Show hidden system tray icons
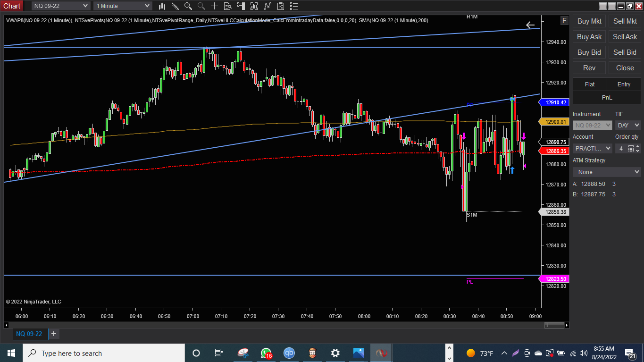644x362 pixels. tap(504, 353)
